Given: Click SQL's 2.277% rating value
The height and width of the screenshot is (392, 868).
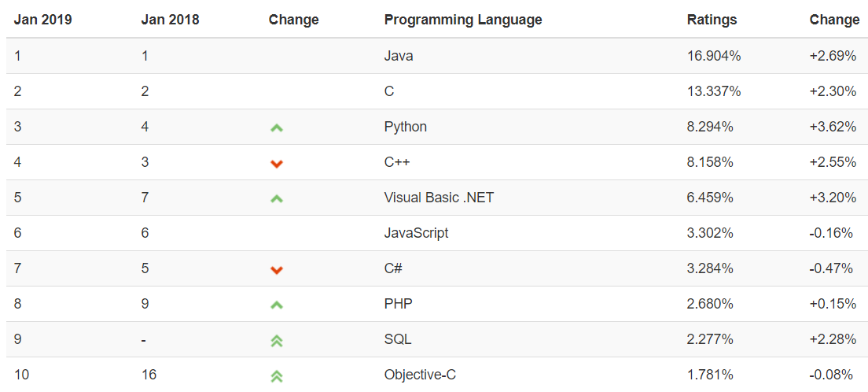Looking at the screenshot, I should click(x=710, y=339).
